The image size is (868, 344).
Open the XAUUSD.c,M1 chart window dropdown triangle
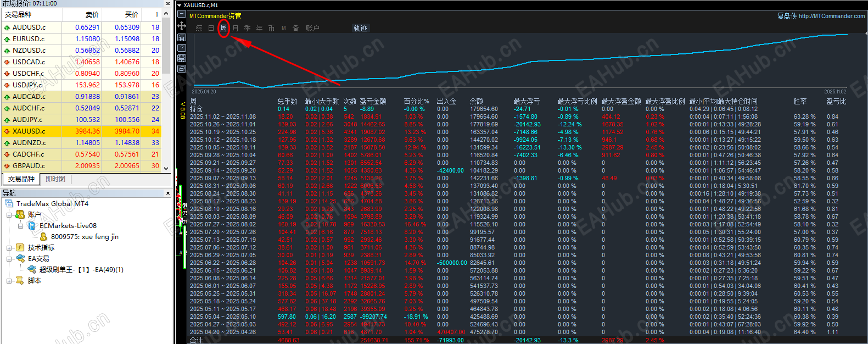[179, 5]
